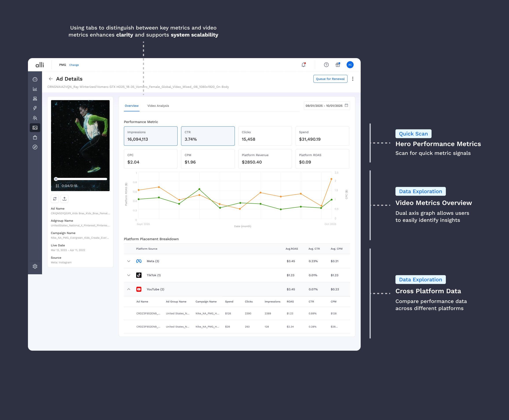The height and width of the screenshot is (420, 509).
Task: Click the video progress slider handle
Action: click(x=56, y=179)
